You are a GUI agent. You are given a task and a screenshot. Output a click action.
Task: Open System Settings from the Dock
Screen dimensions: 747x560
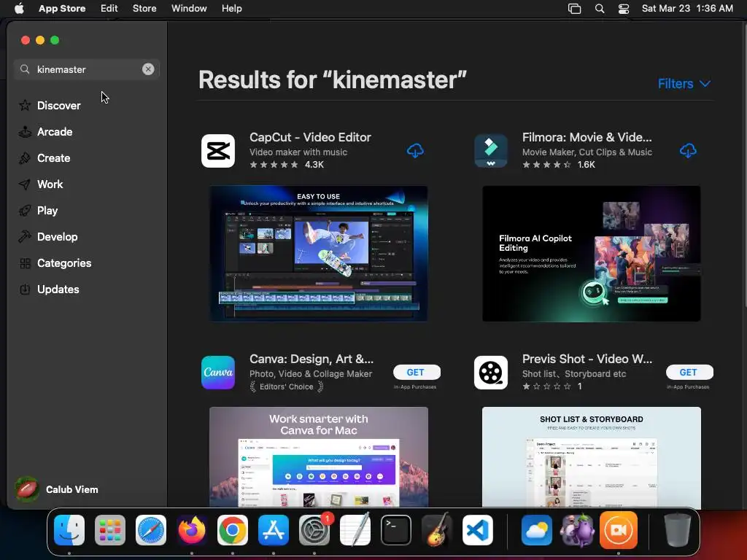click(314, 530)
